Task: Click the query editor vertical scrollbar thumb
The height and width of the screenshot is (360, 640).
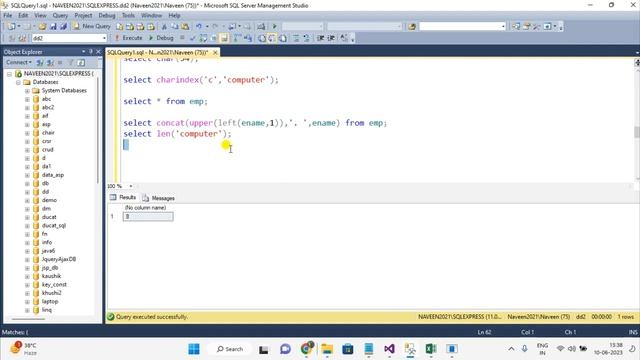Action: click(x=636, y=132)
